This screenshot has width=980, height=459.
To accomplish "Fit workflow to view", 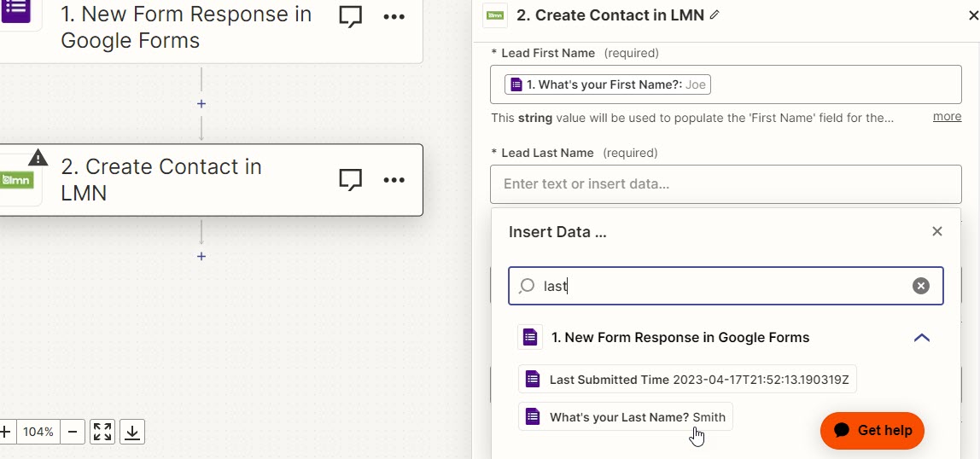I will coord(102,432).
